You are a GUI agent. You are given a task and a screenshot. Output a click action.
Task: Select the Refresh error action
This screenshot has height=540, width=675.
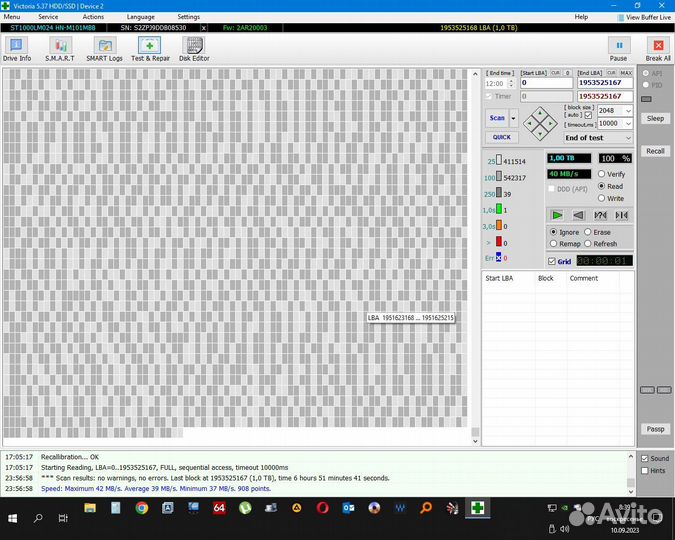[588, 244]
